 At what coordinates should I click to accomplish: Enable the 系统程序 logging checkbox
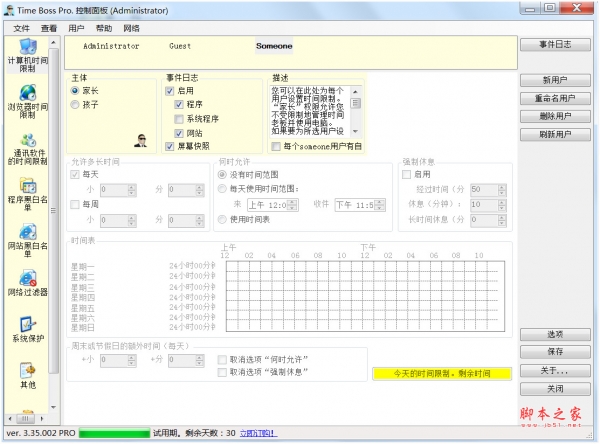(x=180, y=118)
